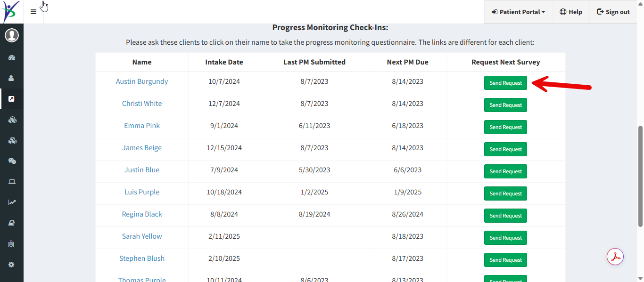Send request for Austin Burgundy

point(505,83)
